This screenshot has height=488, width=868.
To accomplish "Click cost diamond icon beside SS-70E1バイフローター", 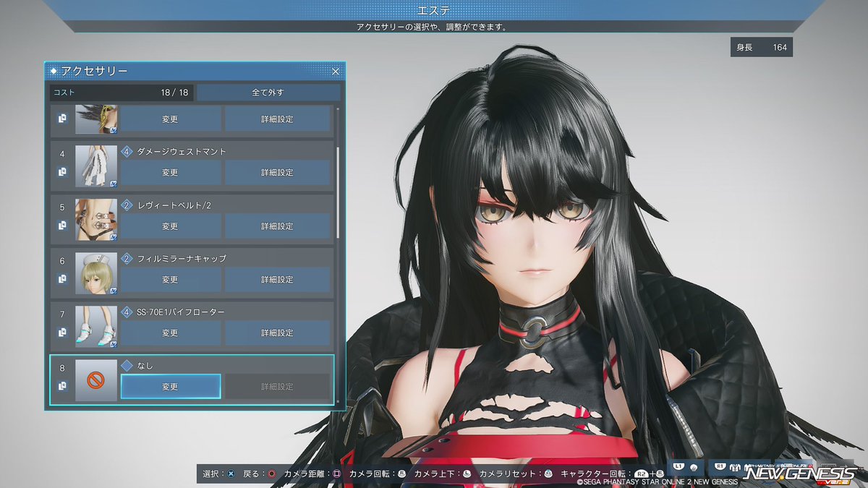I will (127, 312).
